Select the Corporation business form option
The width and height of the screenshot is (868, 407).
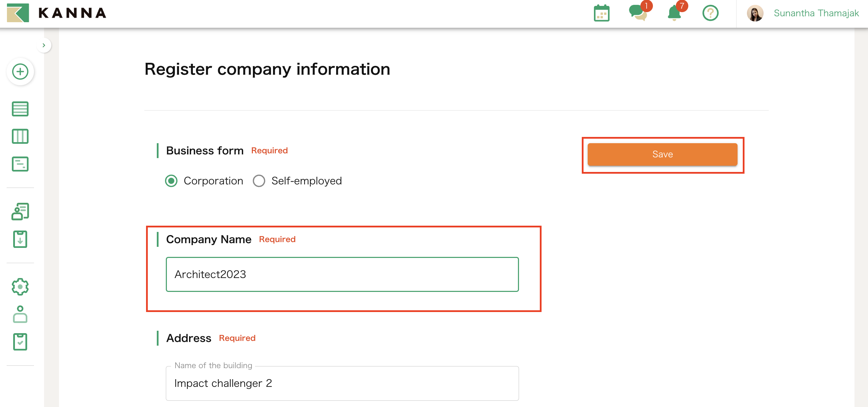171,181
